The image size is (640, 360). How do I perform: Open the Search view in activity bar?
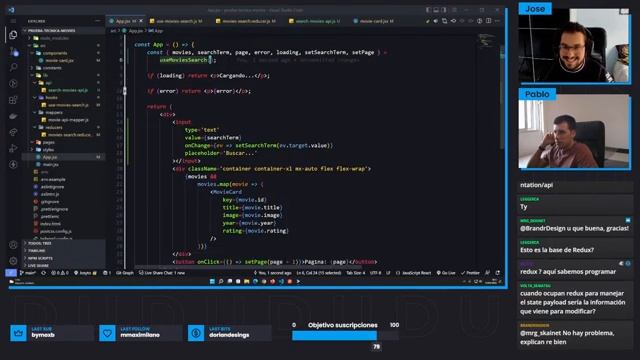[x=13, y=67]
